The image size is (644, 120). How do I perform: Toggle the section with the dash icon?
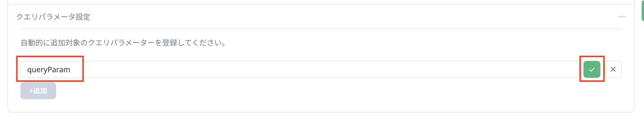(622, 17)
